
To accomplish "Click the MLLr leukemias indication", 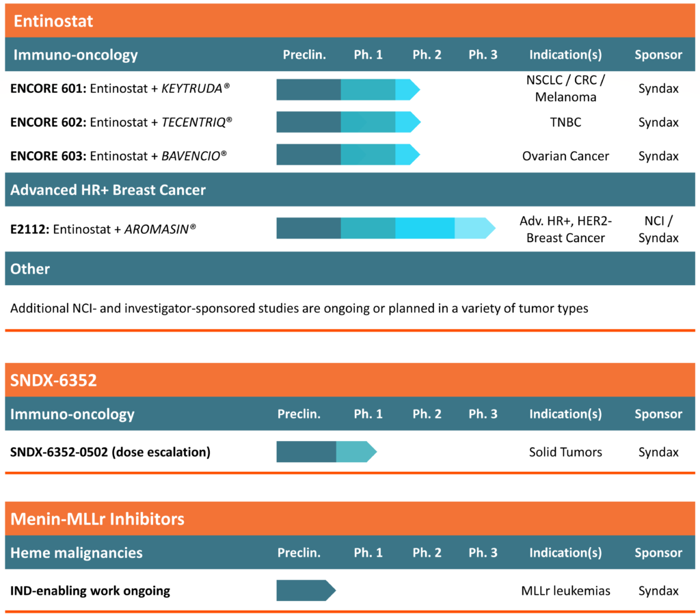I will click(x=565, y=591).
